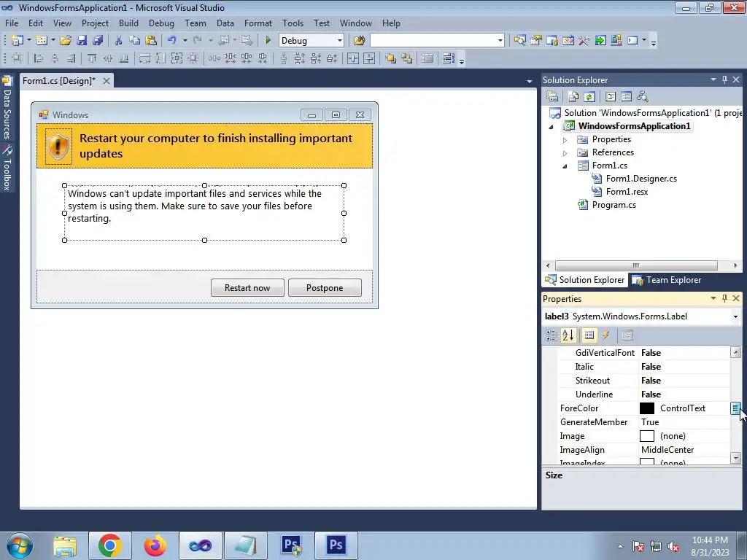Screen dimensions: 747x560
Task: Switch the Properties grid to Alphabetical view
Action: click(x=568, y=335)
